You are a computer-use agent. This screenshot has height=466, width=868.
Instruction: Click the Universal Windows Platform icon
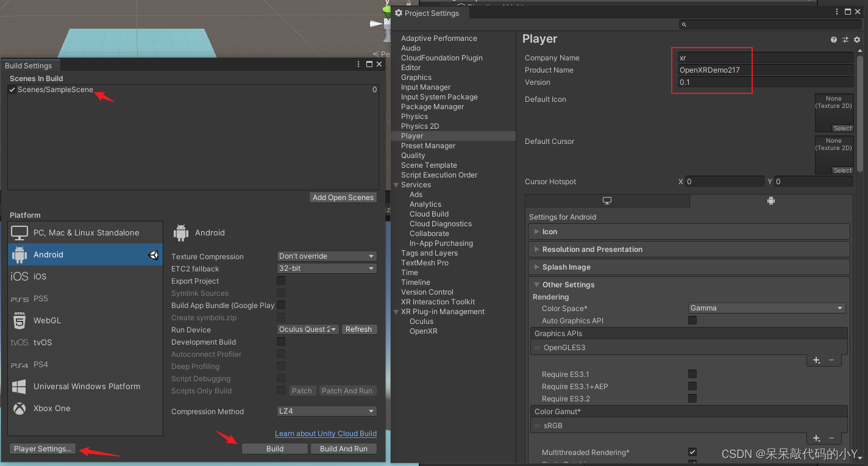pyautogui.click(x=20, y=387)
